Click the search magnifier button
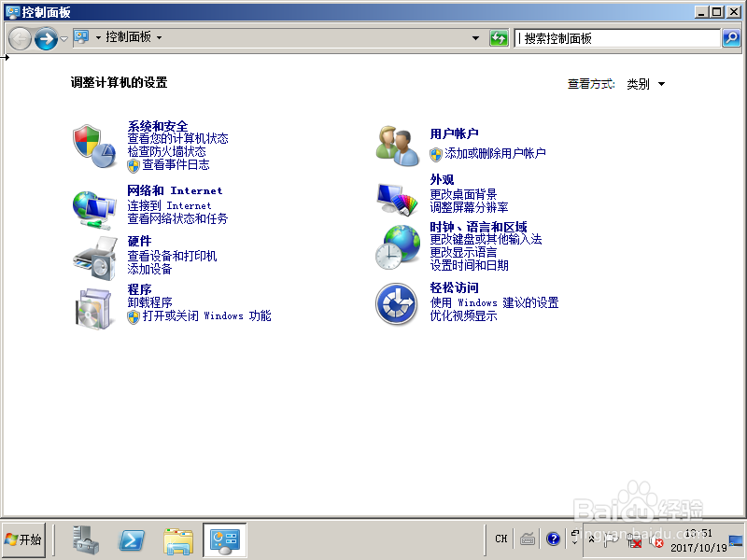Image resolution: width=747 pixels, height=560 pixels. point(731,38)
